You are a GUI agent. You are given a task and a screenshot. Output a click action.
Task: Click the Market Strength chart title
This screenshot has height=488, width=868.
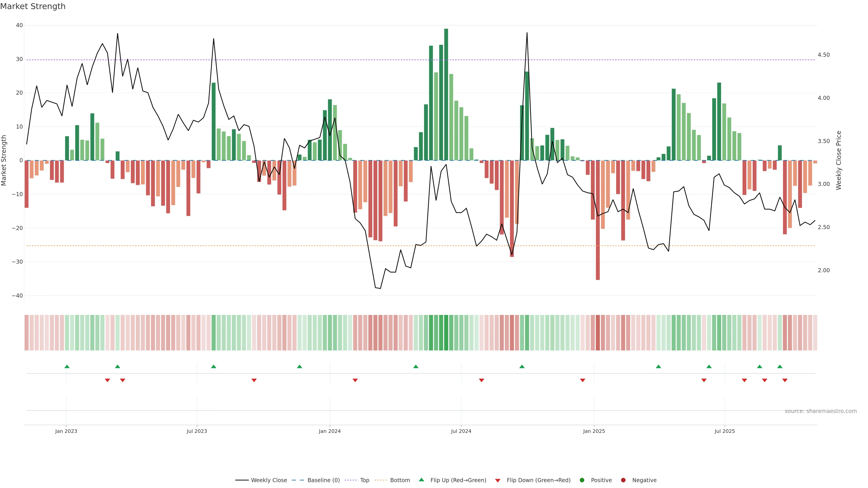pos(33,6)
